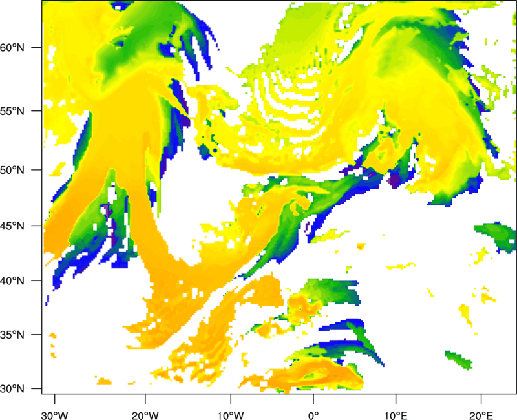Click the 20°E longitude label
The width and height of the screenshot is (517, 420).
[x=481, y=415]
